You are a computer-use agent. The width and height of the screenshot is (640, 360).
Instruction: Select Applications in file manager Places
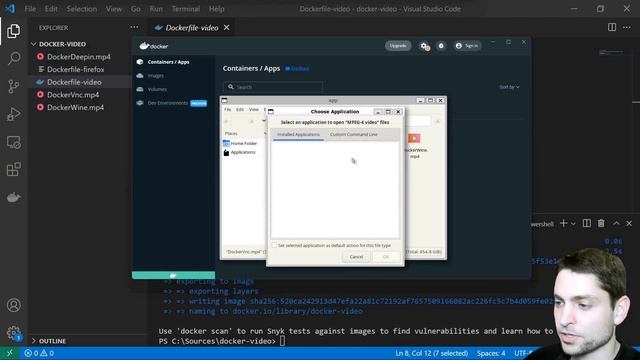[x=243, y=152]
